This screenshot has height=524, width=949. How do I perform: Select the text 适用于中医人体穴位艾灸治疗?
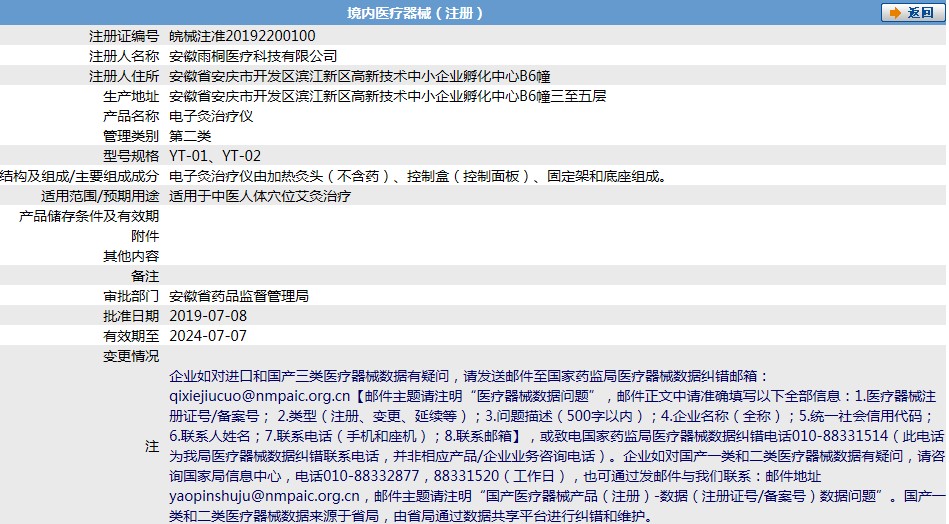point(260,196)
